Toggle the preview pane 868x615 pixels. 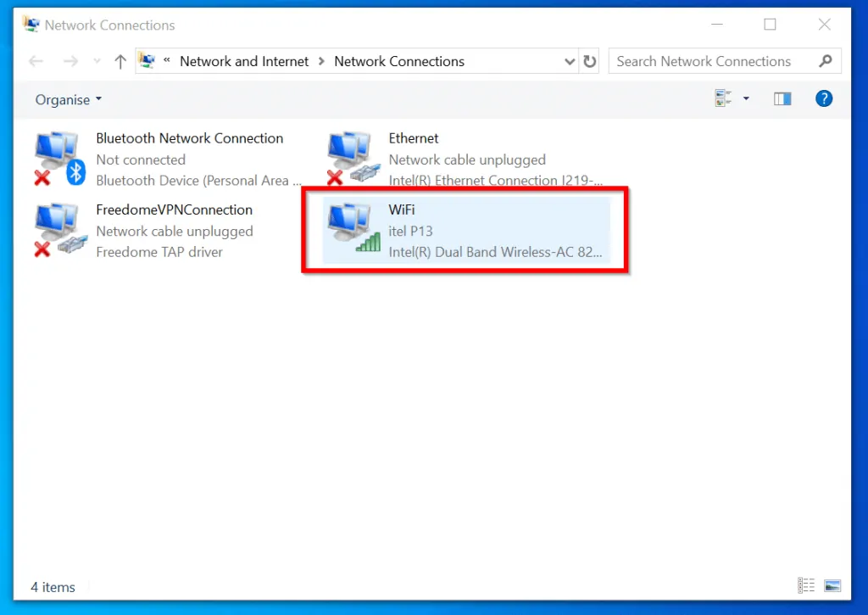click(782, 98)
